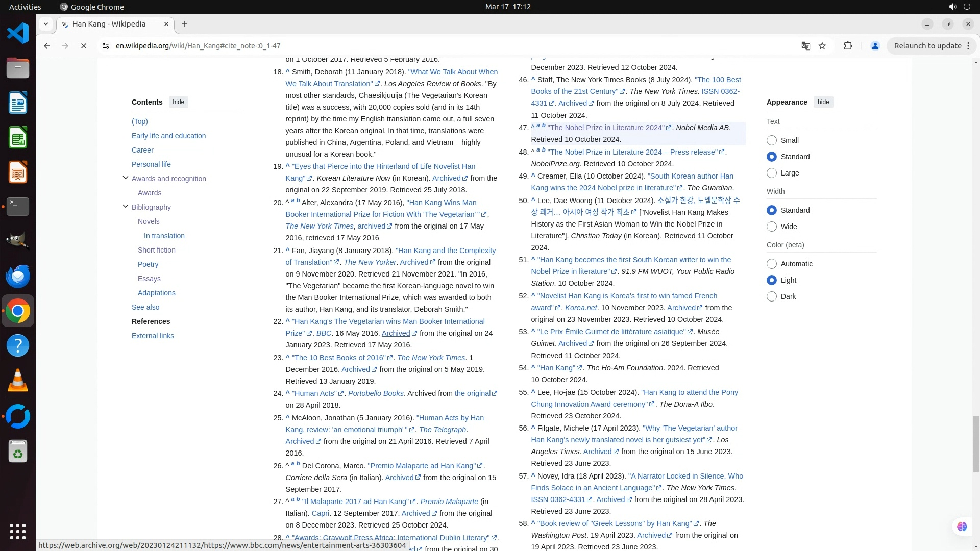Open VLC media player in dock
This screenshot has height=551, width=980.
point(18,380)
